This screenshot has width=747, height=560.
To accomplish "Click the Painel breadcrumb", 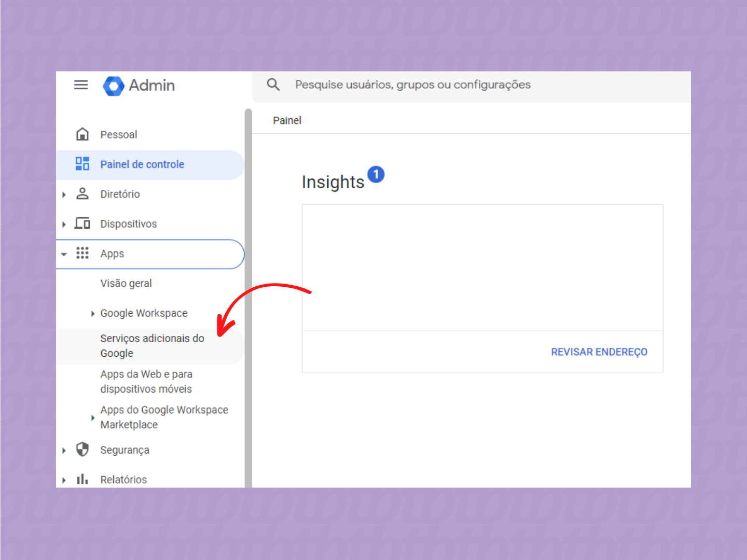I will [x=287, y=120].
